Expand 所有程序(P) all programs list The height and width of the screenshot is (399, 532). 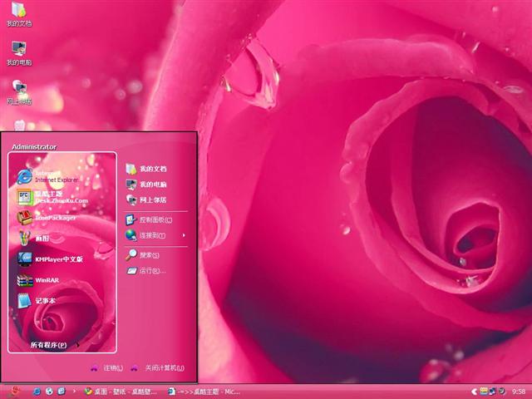[x=54, y=345]
